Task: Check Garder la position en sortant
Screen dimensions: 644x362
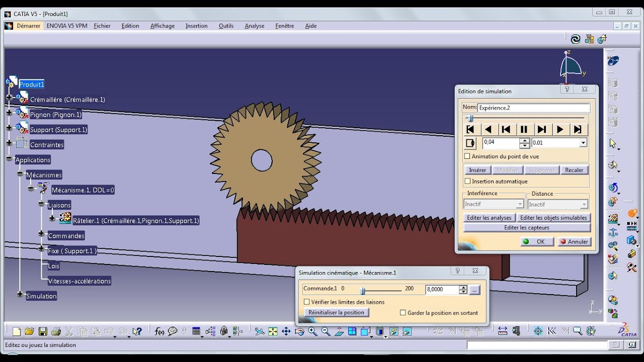Action: coord(403,313)
